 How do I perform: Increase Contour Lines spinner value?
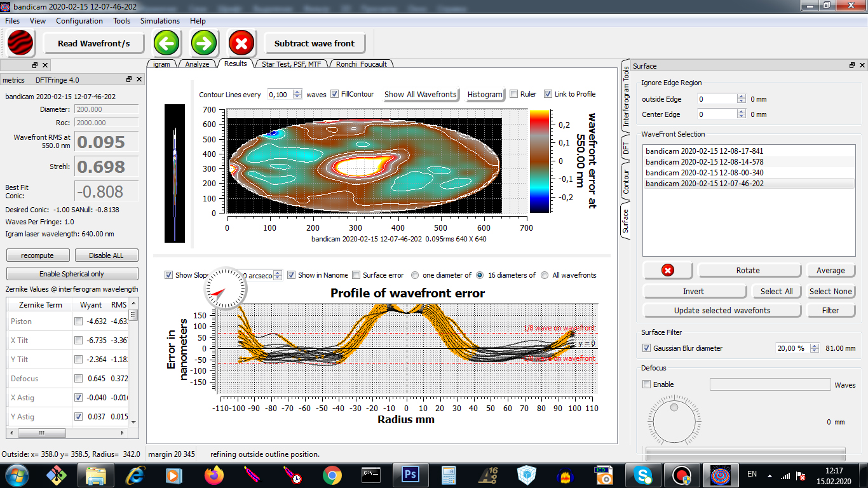[x=297, y=91]
